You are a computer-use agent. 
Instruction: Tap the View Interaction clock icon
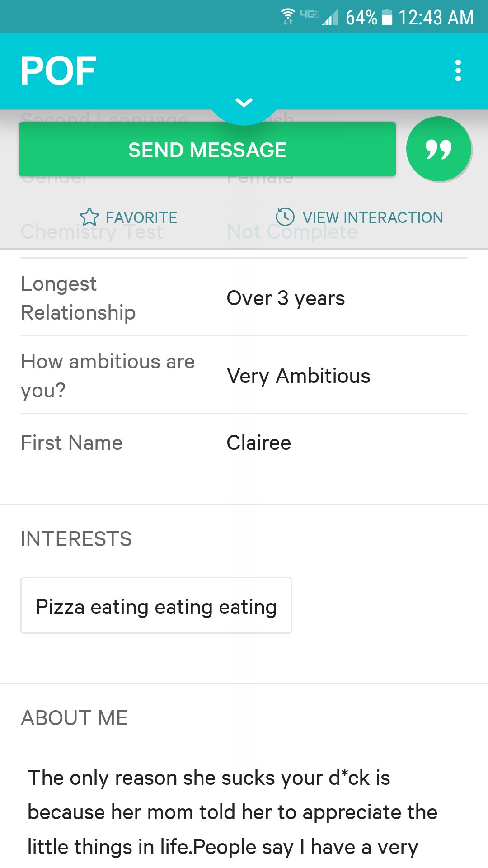285,217
